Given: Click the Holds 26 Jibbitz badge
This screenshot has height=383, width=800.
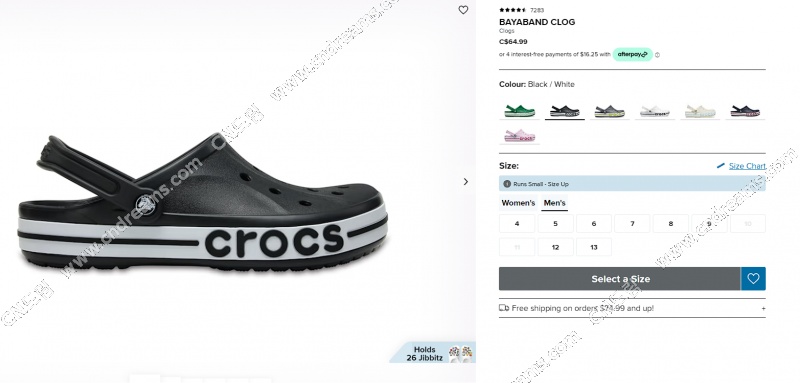Looking at the screenshot, I should point(433,353).
